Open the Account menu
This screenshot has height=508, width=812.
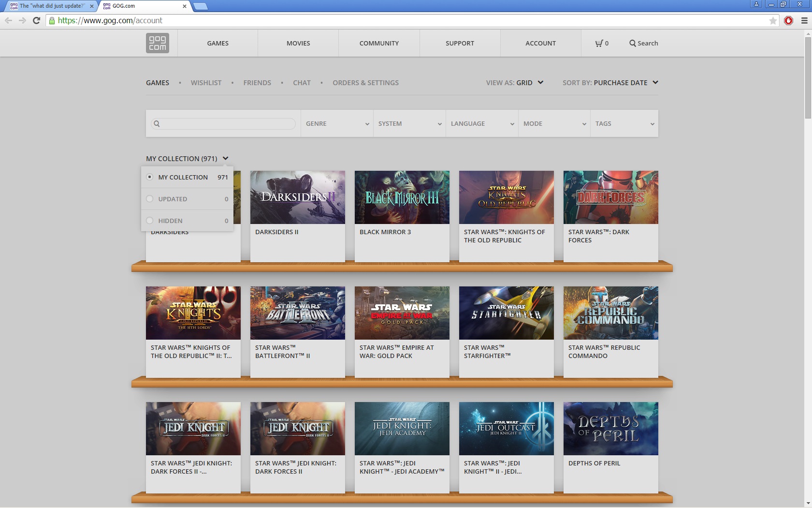[x=540, y=43]
